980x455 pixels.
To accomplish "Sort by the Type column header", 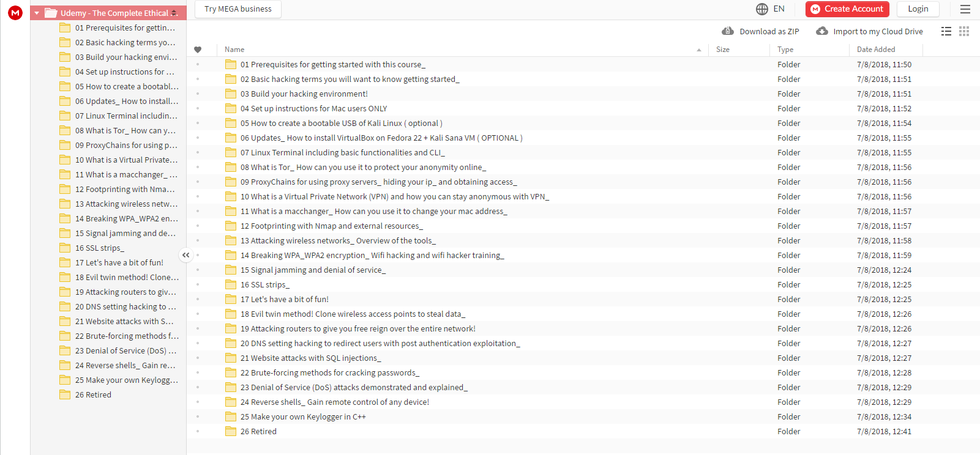I will (x=785, y=50).
